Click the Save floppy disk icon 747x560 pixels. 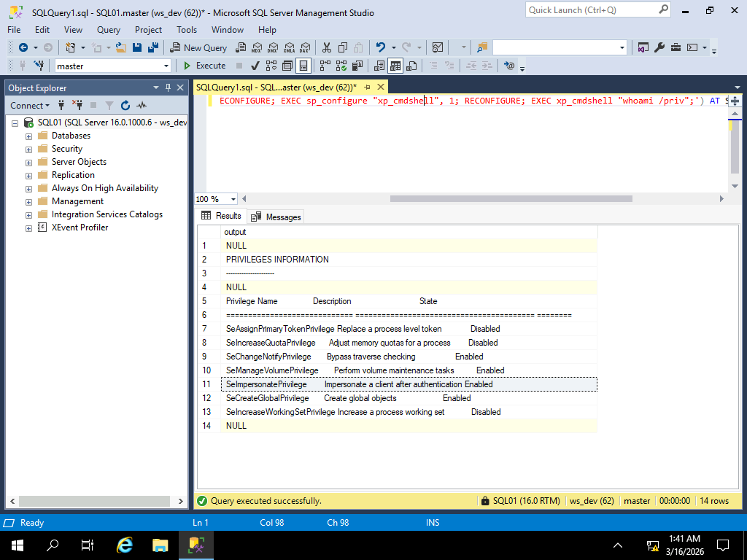click(137, 47)
